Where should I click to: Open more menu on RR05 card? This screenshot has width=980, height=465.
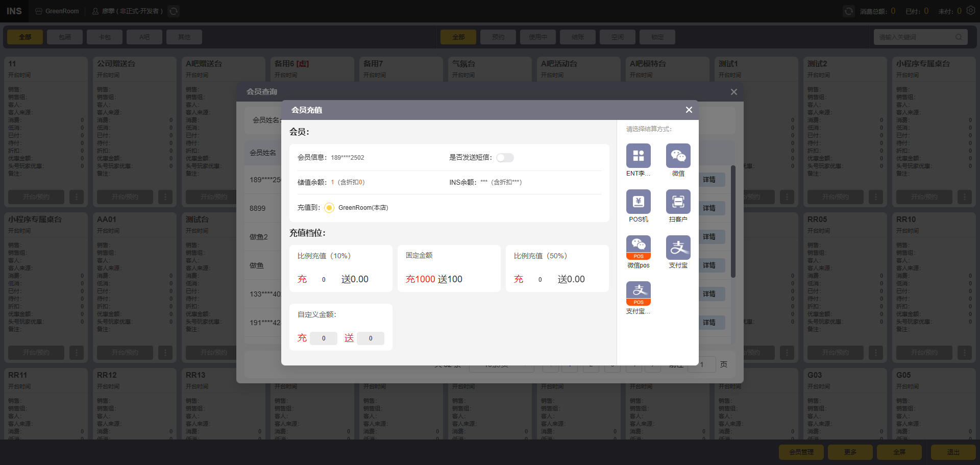coord(876,352)
